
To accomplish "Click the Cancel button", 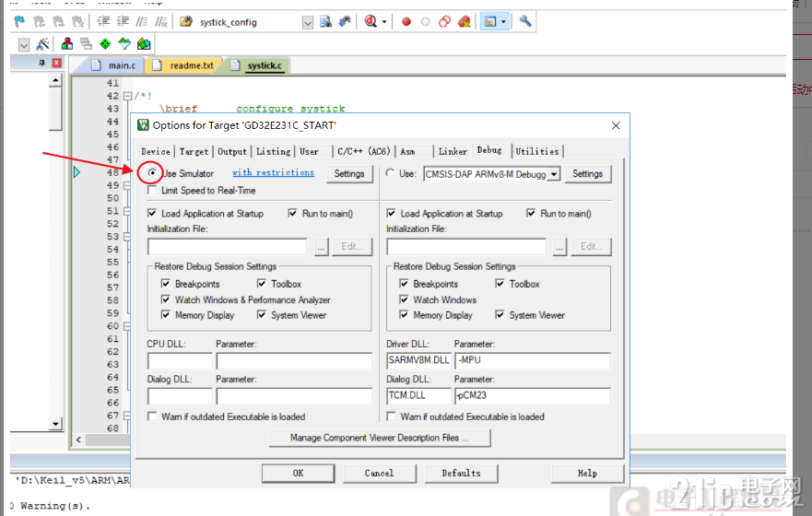I will pos(379,473).
